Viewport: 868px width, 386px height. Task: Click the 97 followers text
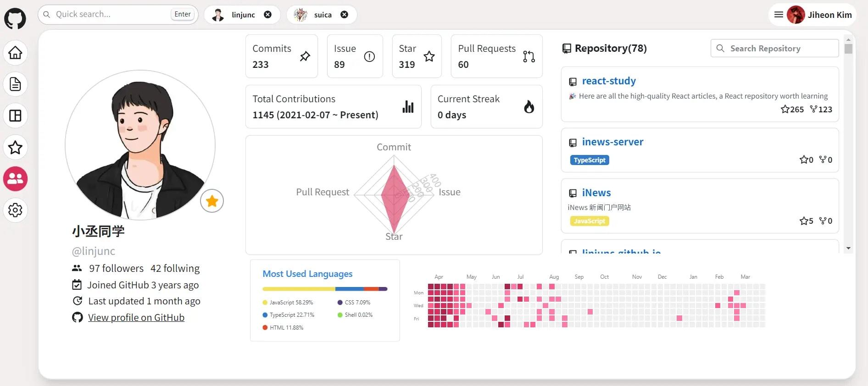click(x=116, y=269)
